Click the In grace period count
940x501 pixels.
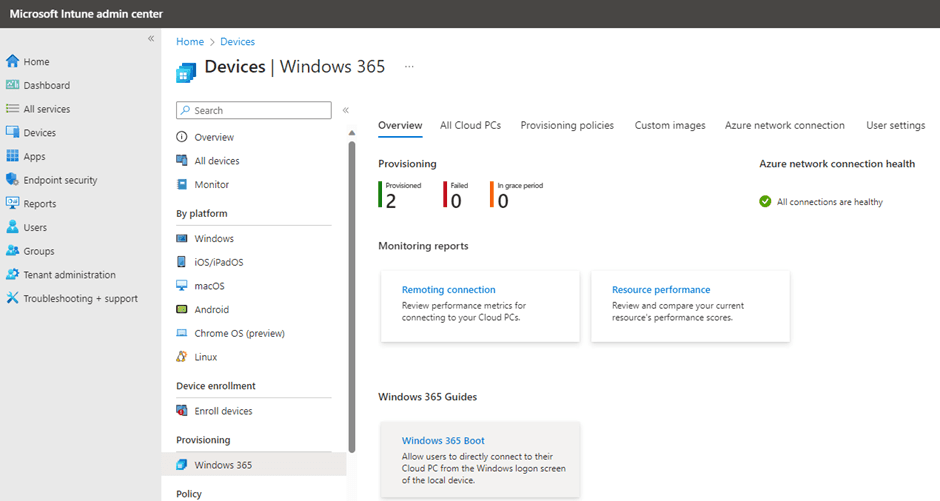[503, 201]
